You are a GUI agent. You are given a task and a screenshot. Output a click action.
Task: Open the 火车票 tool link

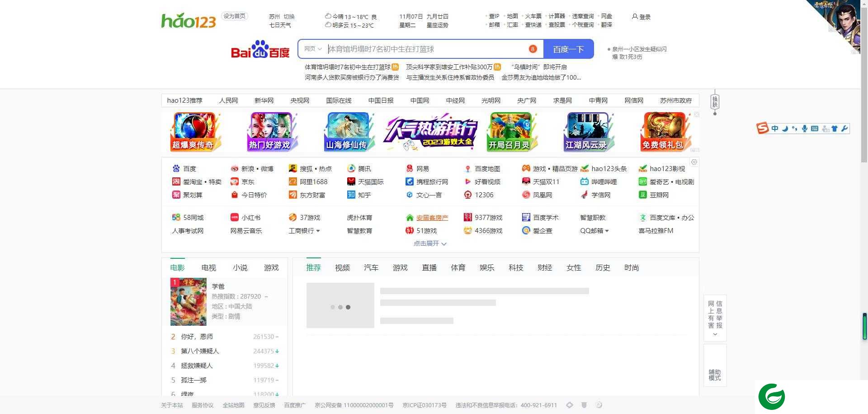[x=533, y=16]
